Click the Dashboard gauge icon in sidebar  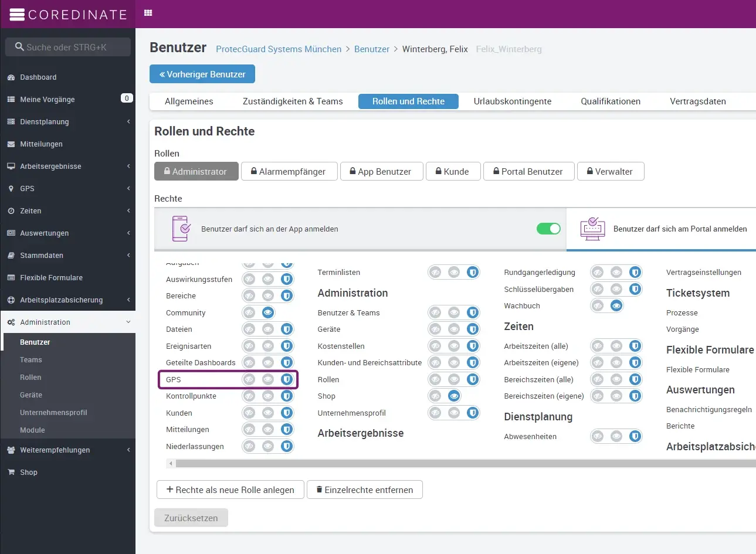[11, 77]
